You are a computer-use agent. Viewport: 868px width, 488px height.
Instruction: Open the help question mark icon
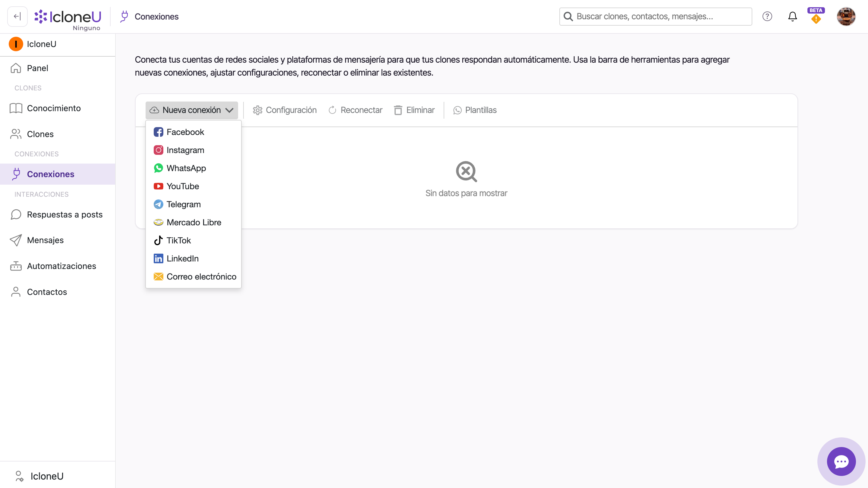[x=767, y=17]
